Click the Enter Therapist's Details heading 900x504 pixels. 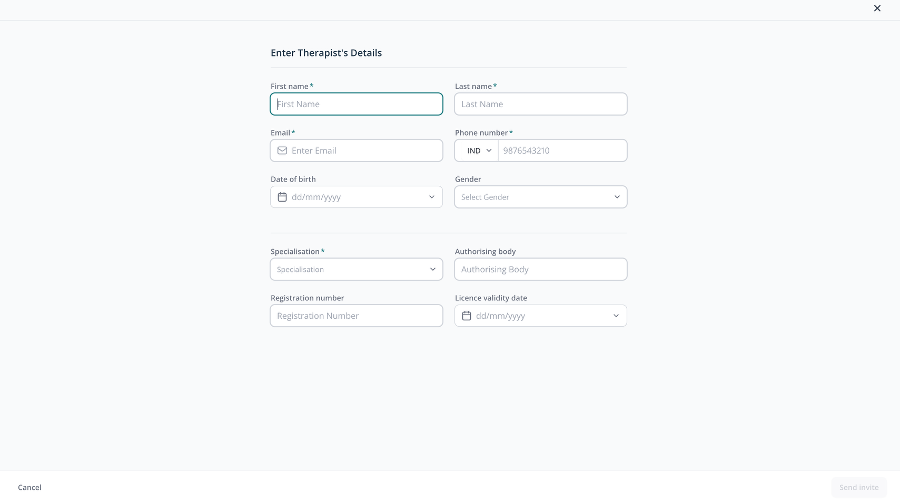click(x=326, y=53)
